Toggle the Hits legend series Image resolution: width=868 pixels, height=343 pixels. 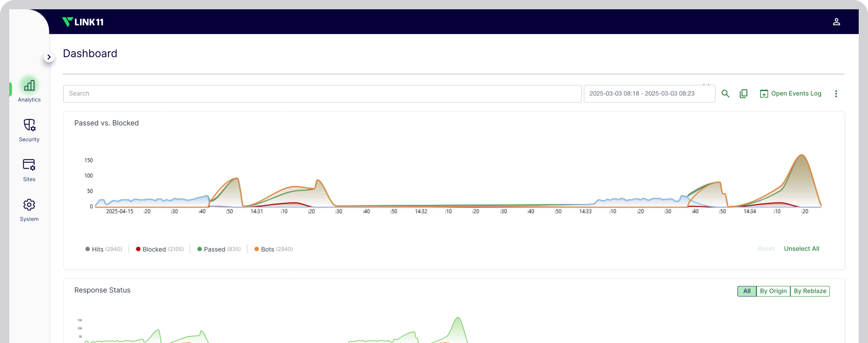pos(103,249)
